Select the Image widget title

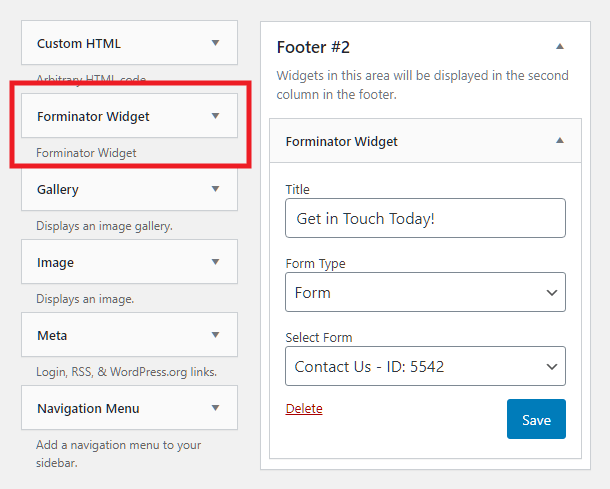point(55,263)
